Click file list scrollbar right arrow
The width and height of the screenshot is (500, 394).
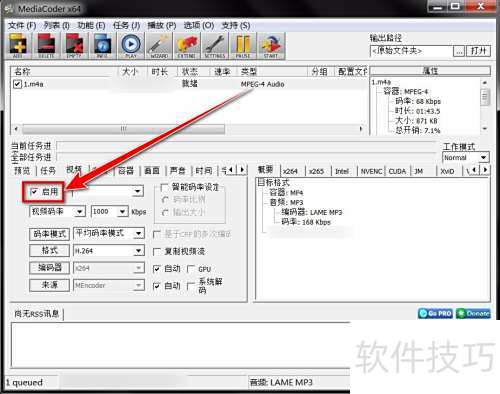(361, 129)
